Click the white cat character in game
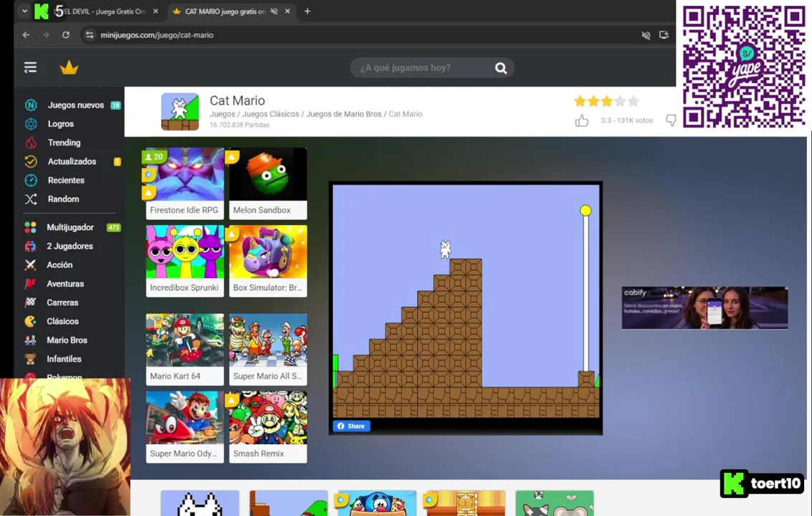Screen dimensions: 812x516 pos(445,249)
